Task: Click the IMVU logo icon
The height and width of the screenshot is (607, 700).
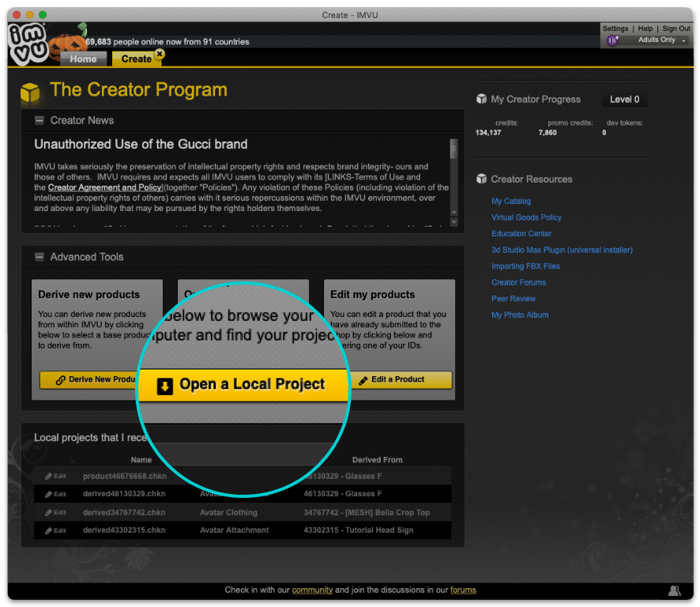Action: point(28,43)
